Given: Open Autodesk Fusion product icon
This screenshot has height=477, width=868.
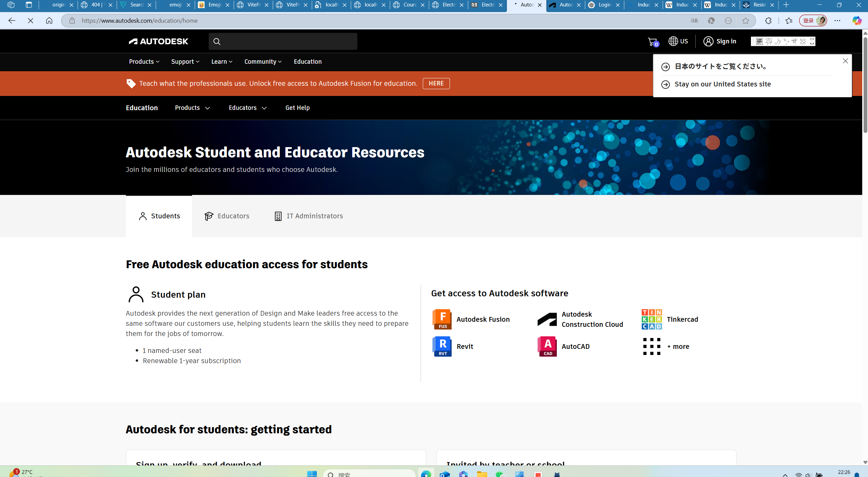Looking at the screenshot, I should [442, 319].
